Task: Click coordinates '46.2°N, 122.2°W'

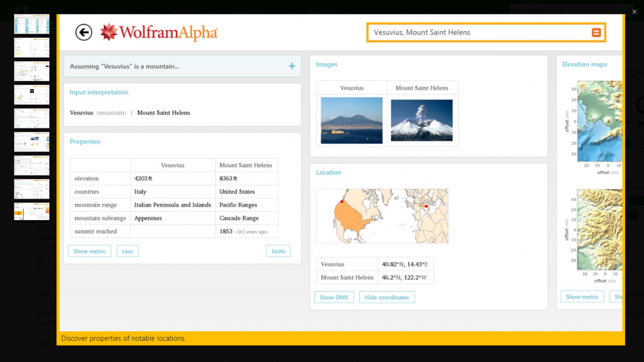Action: [404, 278]
